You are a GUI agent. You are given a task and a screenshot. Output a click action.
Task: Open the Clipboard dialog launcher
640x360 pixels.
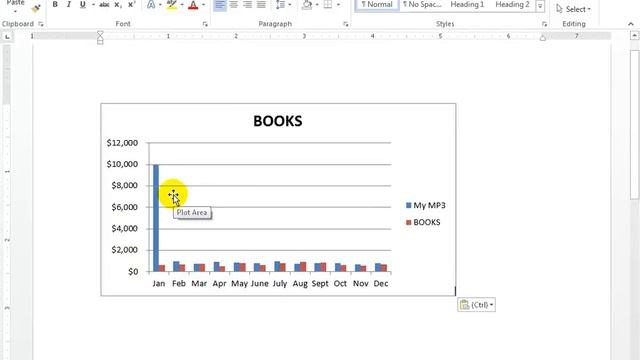[x=41, y=24]
